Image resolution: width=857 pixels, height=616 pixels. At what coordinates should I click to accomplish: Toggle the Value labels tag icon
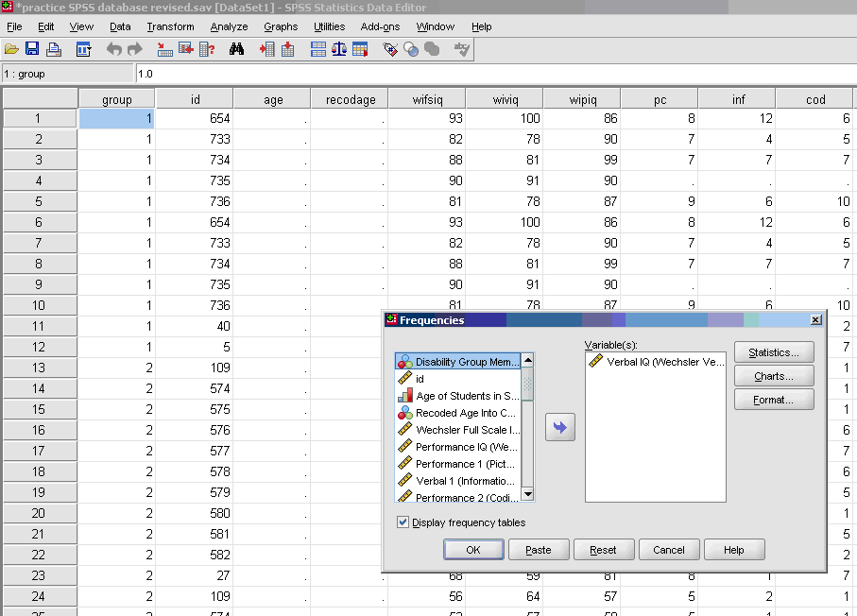(x=390, y=50)
